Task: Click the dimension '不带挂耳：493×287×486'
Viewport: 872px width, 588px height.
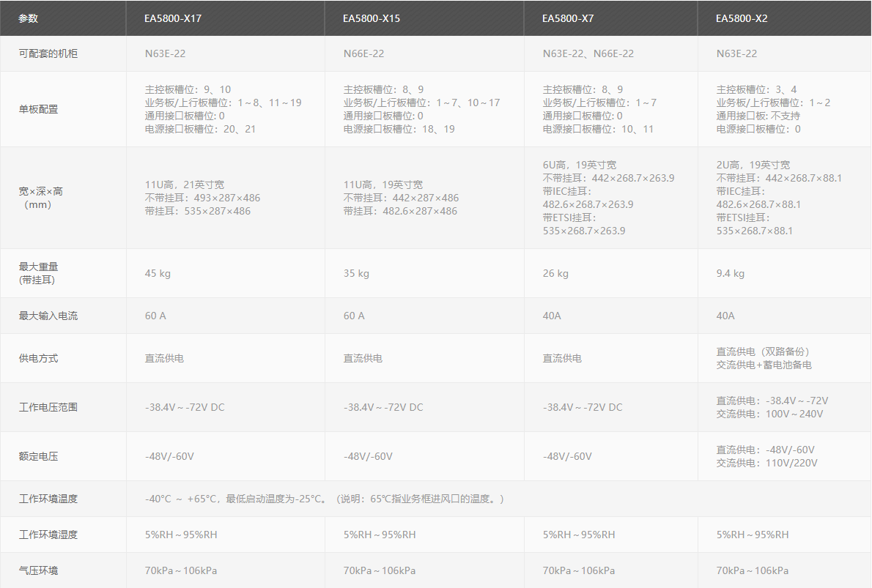Action: click(202, 198)
